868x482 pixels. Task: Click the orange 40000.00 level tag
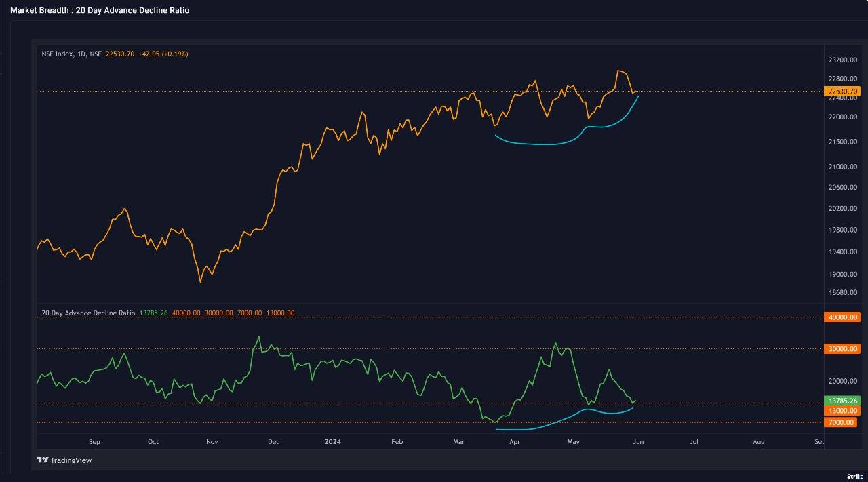pos(841,317)
